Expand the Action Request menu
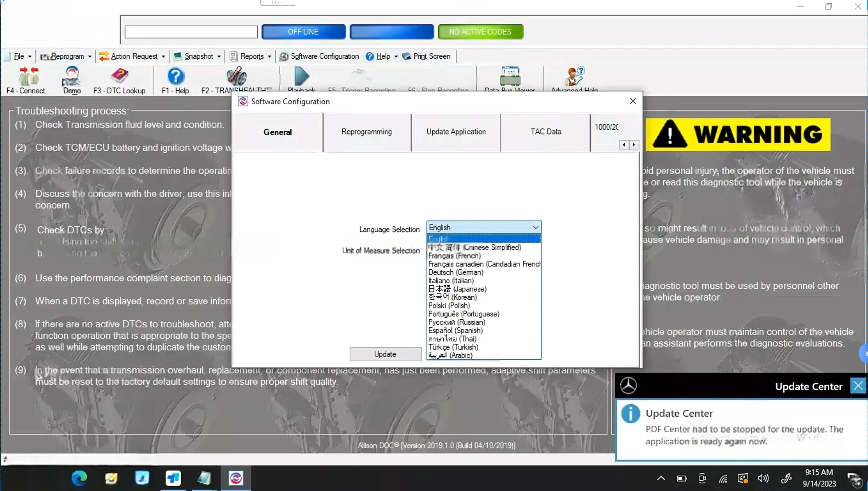Viewport: 868px width, 491px height. 133,56
